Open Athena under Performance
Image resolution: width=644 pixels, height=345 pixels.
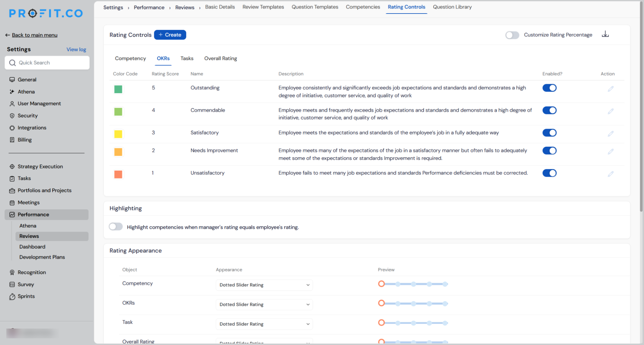28,226
